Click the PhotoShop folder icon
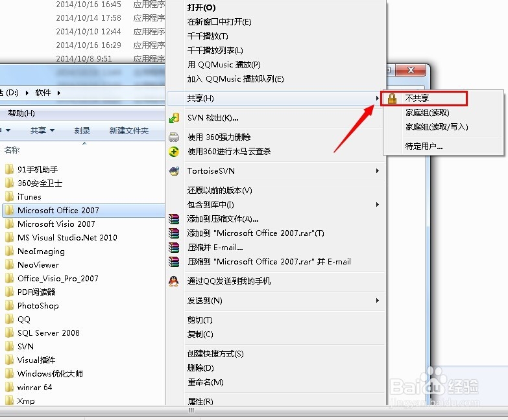508x420 pixels. 9,305
